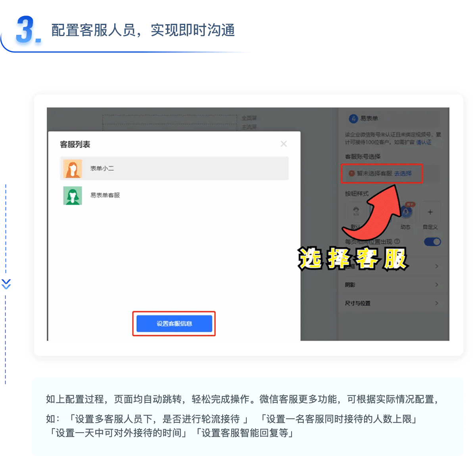
Task: Select the 表单小二 orange avatar
Action: pos(73,169)
